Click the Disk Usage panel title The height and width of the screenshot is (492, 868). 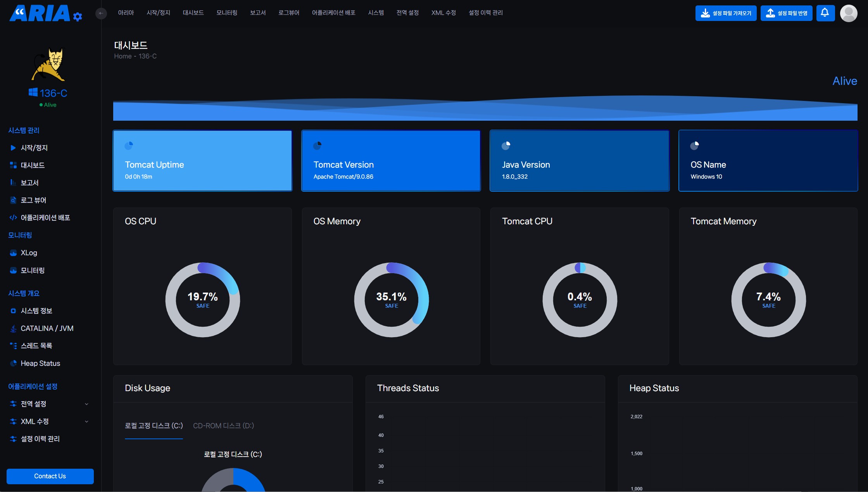148,388
